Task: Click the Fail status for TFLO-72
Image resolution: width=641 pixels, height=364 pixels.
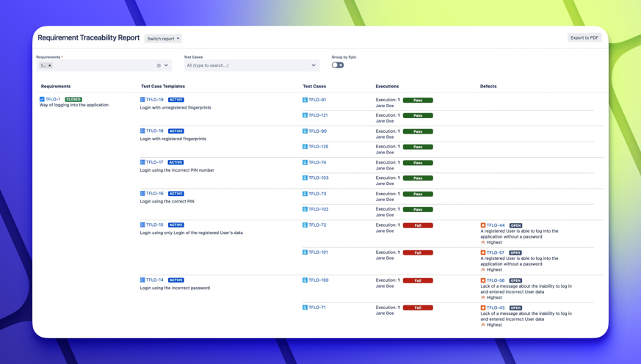Action: point(418,225)
